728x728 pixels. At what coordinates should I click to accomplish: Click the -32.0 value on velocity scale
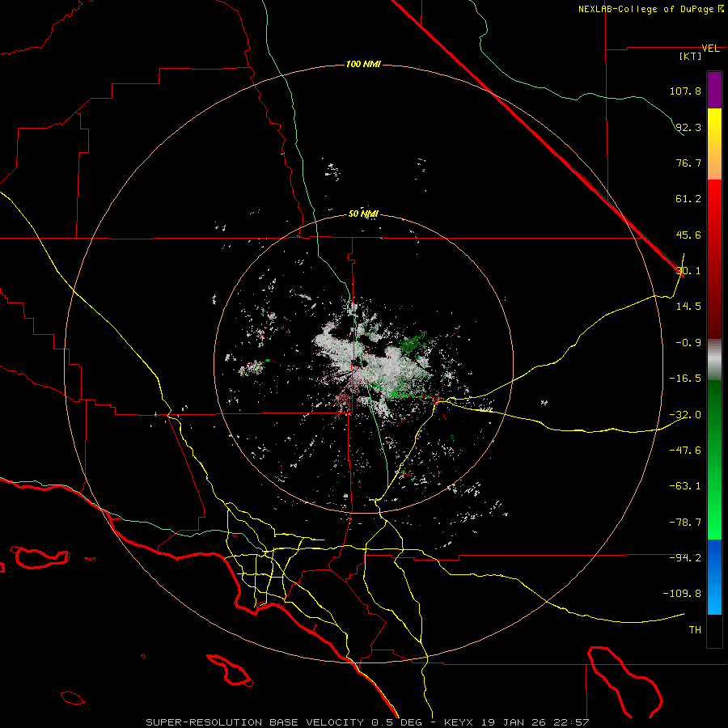pos(685,415)
